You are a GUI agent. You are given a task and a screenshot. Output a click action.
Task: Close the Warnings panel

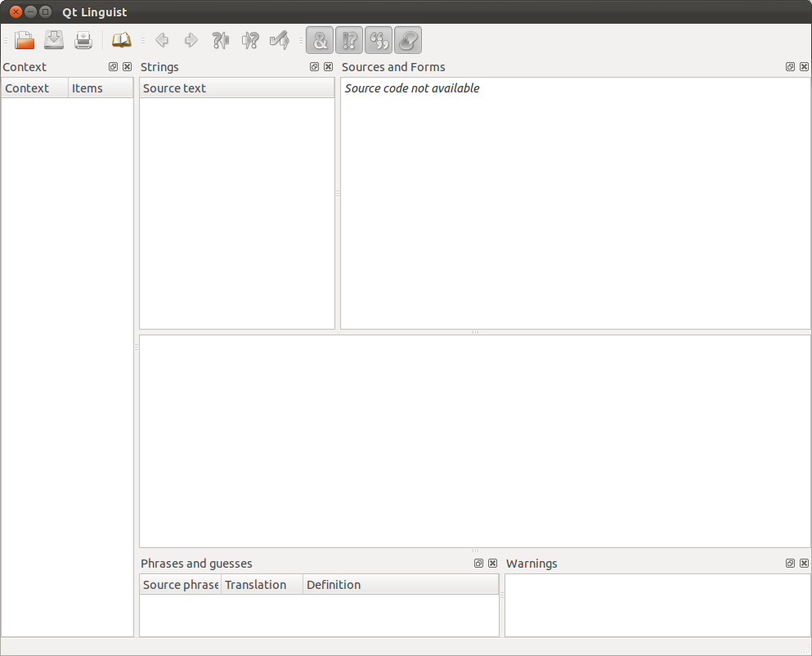click(x=805, y=564)
